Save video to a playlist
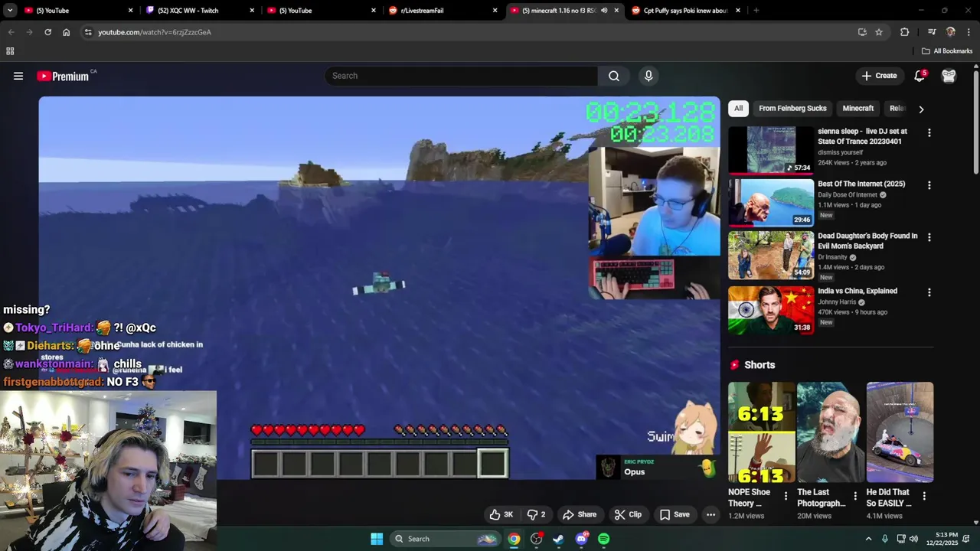980x551 pixels. (675, 514)
